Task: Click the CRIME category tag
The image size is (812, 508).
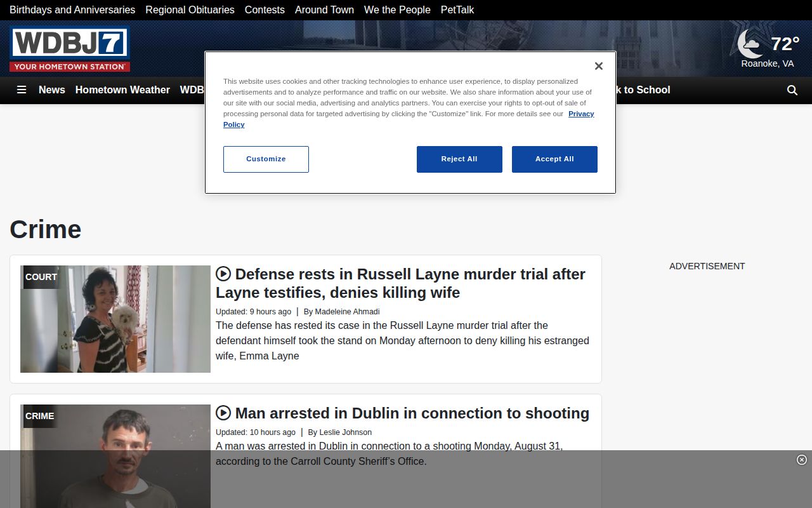Action: pos(39,416)
